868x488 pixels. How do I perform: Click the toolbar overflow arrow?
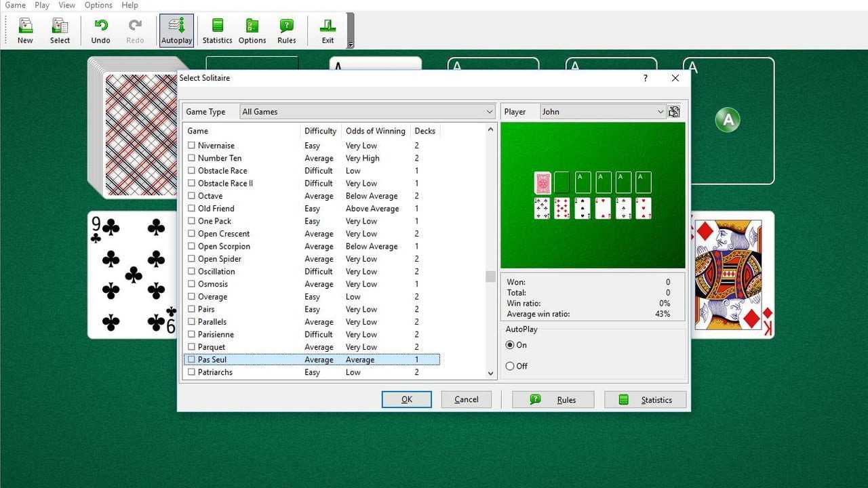(x=351, y=45)
